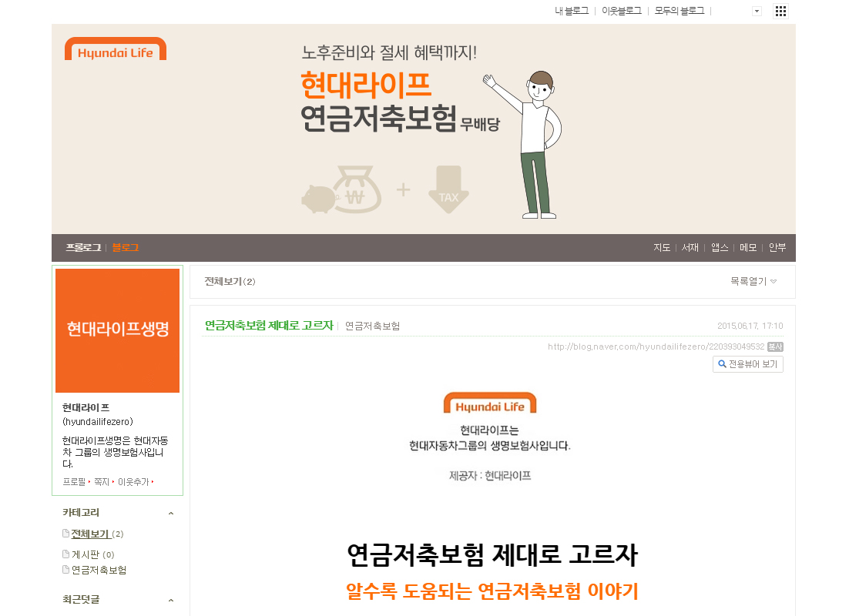849x616 pixels.
Task: Add neighbor with 이웃추가 link
Action: pos(133,482)
